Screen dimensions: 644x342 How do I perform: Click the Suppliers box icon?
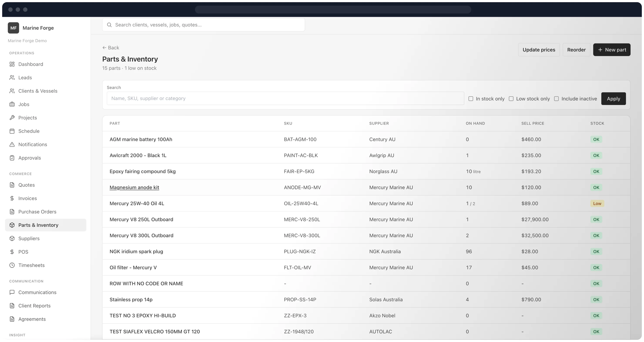coord(12,238)
